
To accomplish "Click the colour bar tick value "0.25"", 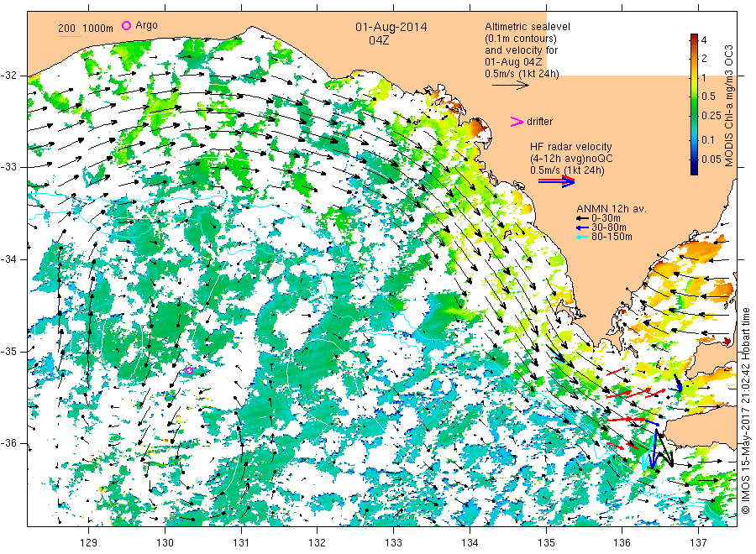I will 711,116.
